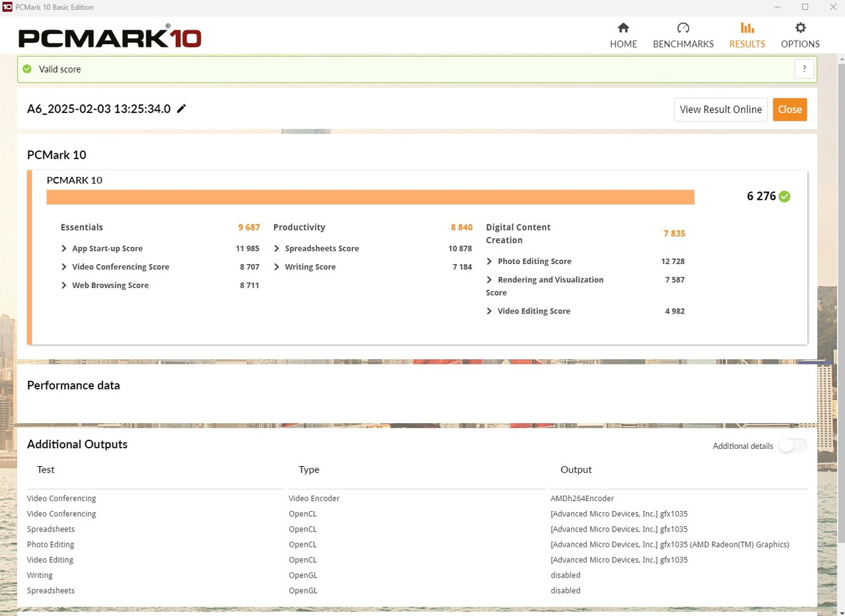This screenshot has height=616, width=845.
Task: Click the orange Close button
Action: [790, 110]
